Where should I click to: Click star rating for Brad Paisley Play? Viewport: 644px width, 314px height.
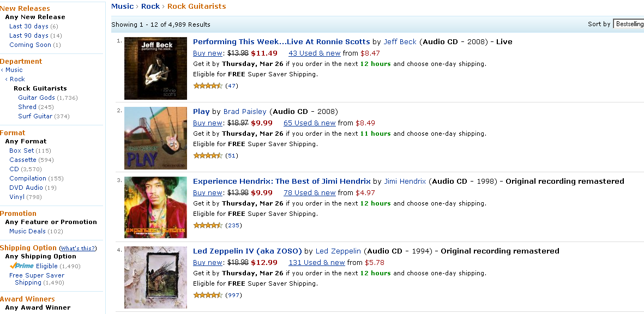point(208,155)
